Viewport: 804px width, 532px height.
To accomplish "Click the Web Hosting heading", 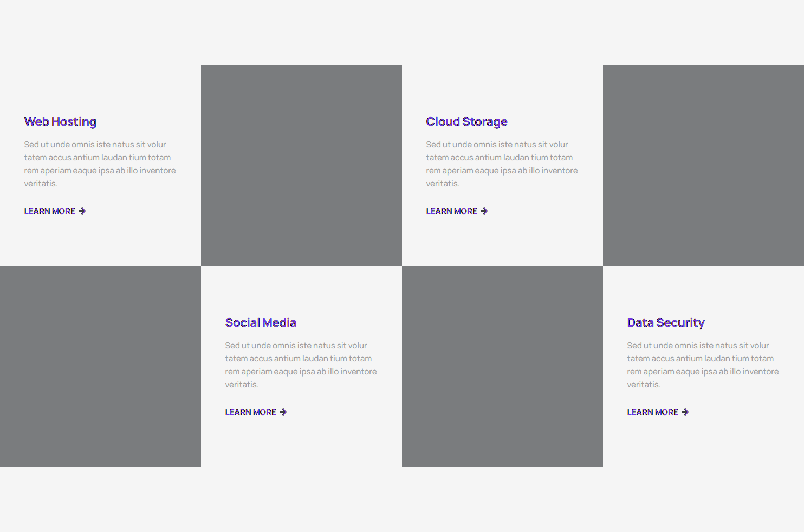I will click(x=60, y=122).
